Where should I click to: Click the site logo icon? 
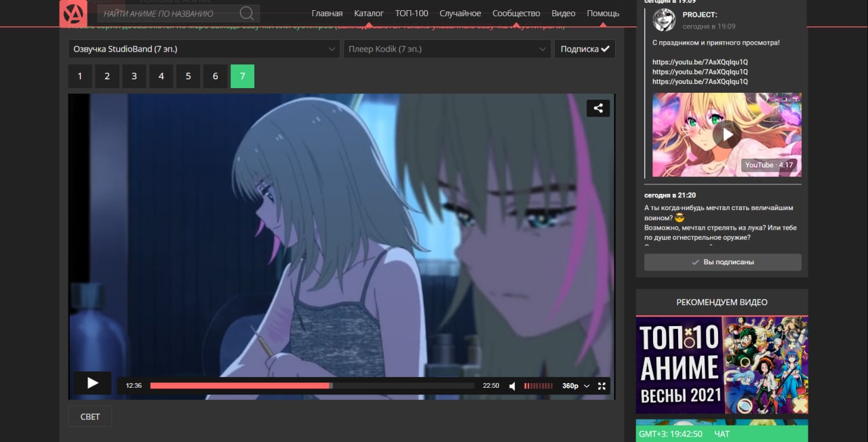(73, 14)
